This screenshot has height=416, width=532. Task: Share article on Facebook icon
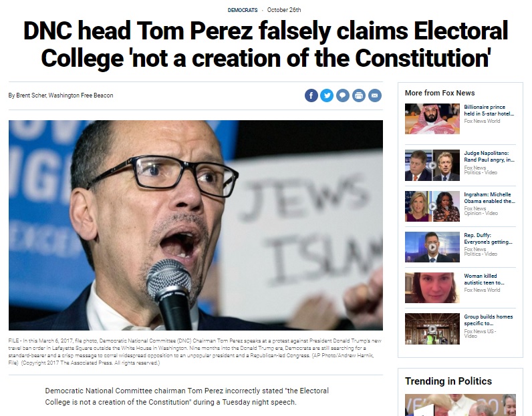(x=311, y=95)
